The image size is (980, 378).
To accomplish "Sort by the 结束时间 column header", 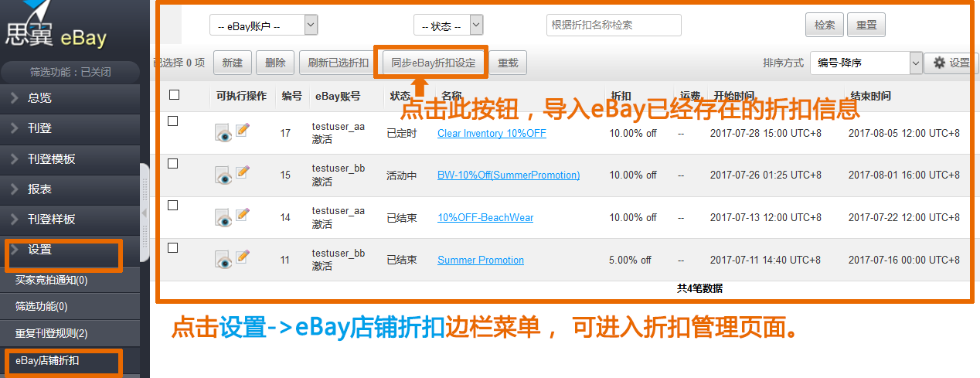I will pos(870,96).
